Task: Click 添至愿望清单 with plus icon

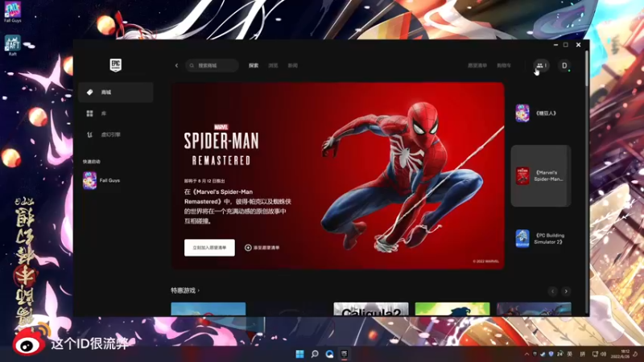Action: click(262, 248)
